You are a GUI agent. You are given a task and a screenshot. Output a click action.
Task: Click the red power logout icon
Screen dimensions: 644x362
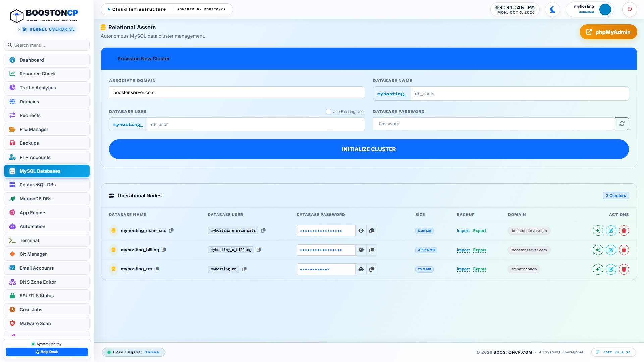pyautogui.click(x=630, y=9)
